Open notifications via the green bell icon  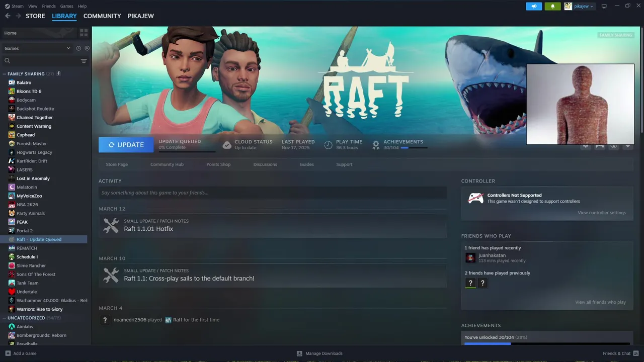pos(552,6)
